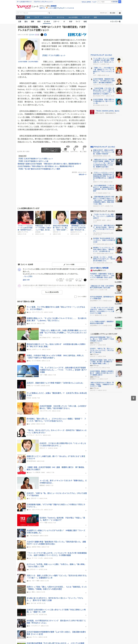This screenshot has width=138, height=644.
Task: Select the ライブ tab in the dark navigation
Action: click(x=37, y=17)
